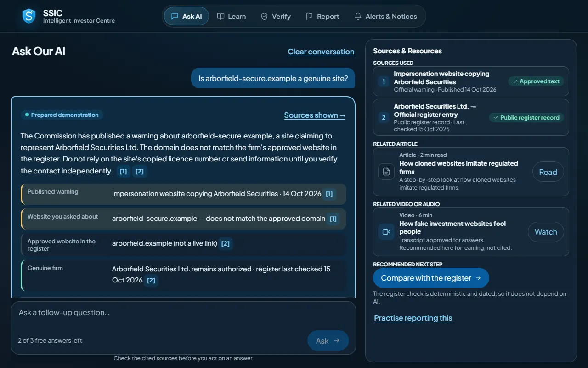Click source number 2 badge

[384, 117]
